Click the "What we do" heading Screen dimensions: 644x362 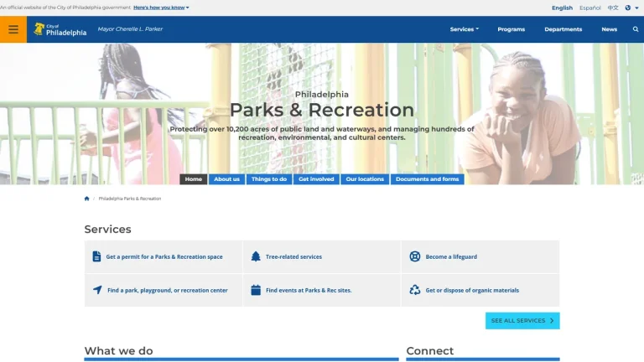pos(119,351)
